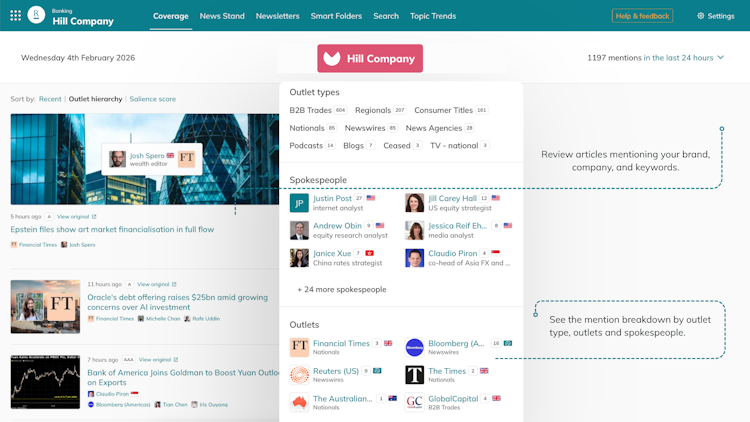Filter by Podcasts outlet type

point(312,145)
